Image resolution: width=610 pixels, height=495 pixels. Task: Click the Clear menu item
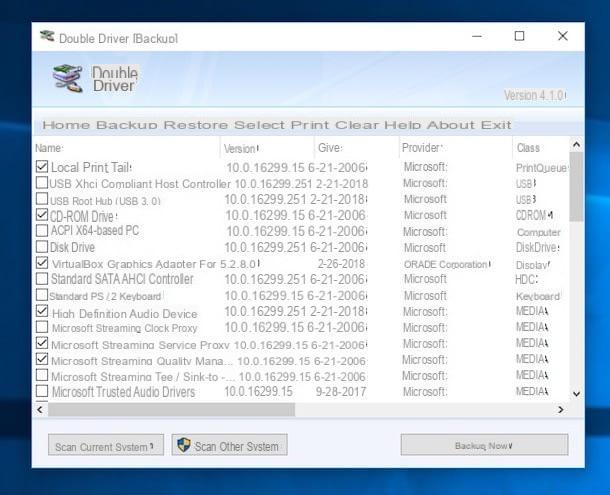(x=357, y=125)
